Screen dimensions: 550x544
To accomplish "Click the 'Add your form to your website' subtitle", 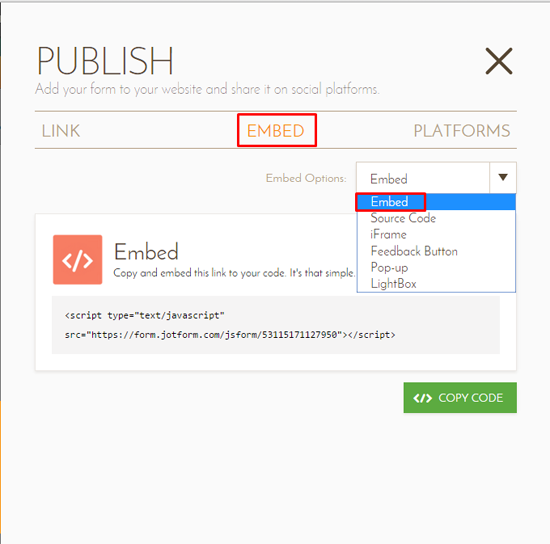I will coord(207,89).
